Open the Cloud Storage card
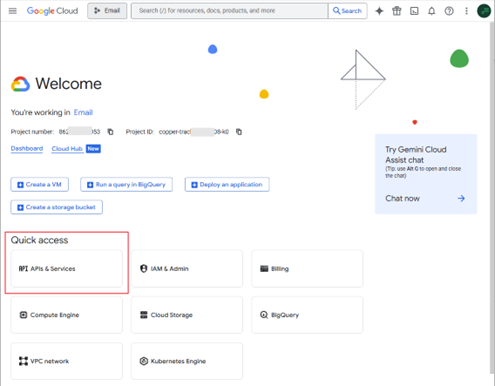Screen dimensions: 495x386 coord(187,315)
